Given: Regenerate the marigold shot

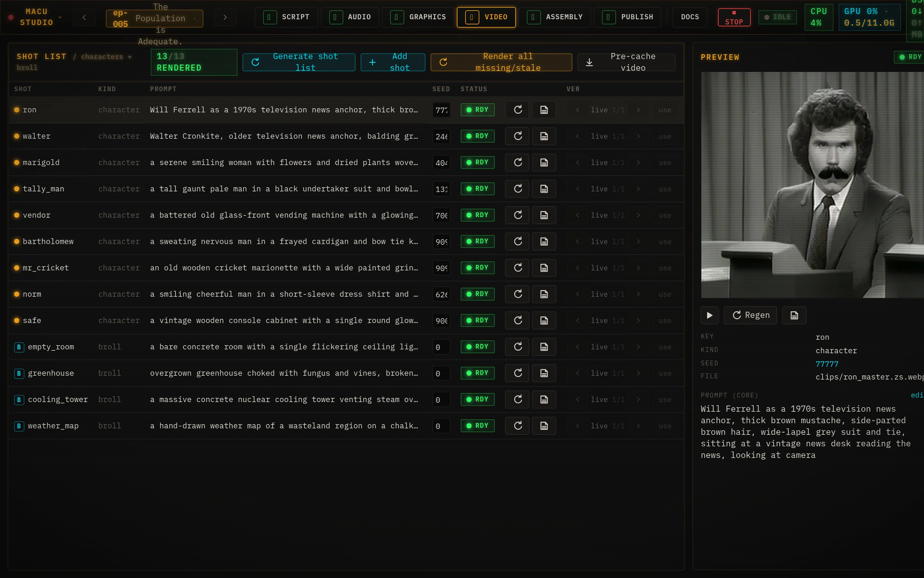Looking at the screenshot, I should [x=518, y=162].
